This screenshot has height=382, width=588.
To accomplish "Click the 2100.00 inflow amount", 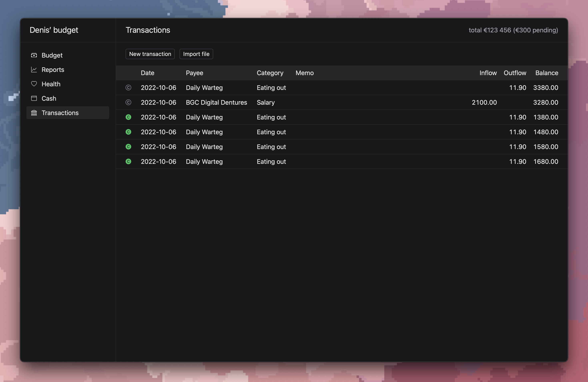I will click(x=484, y=102).
